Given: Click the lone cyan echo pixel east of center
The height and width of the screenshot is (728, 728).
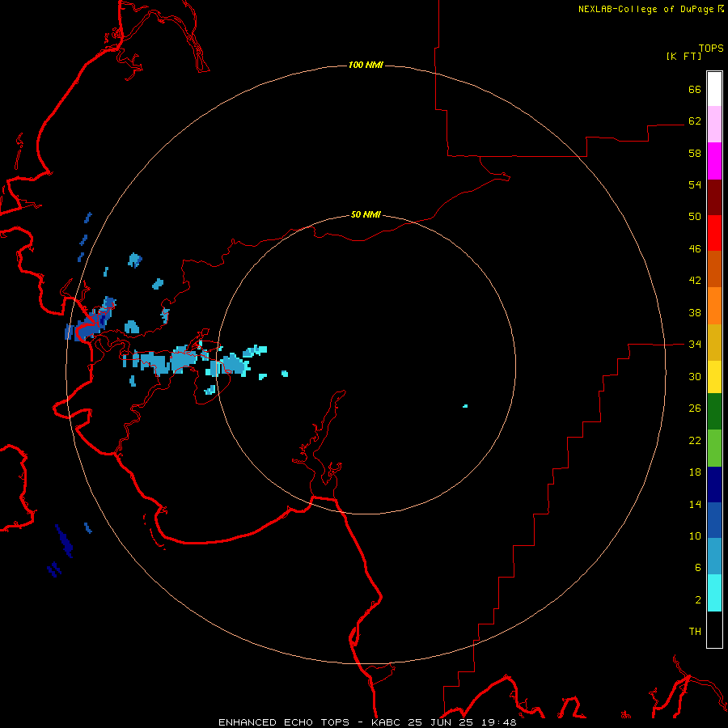Looking at the screenshot, I should (x=465, y=406).
